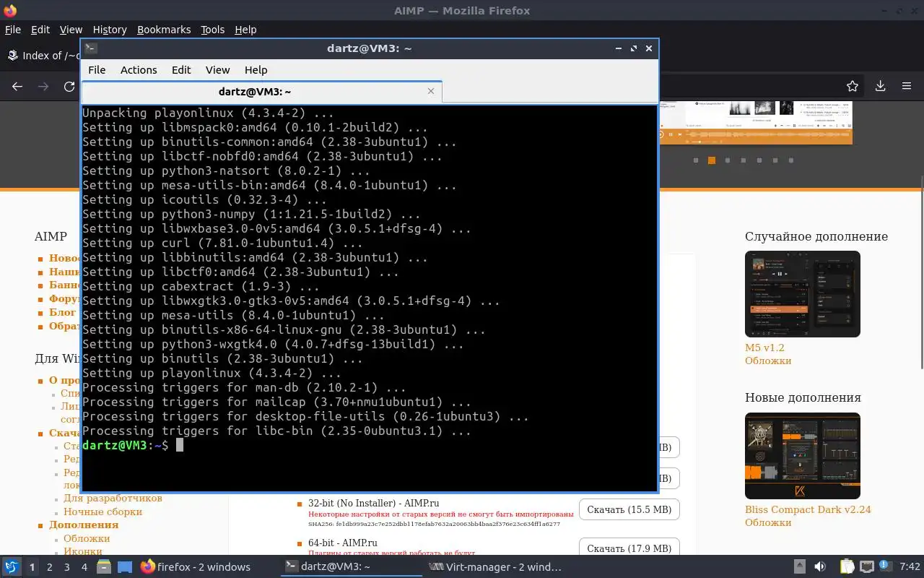Open the taskbar application menu icon

[12, 567]
